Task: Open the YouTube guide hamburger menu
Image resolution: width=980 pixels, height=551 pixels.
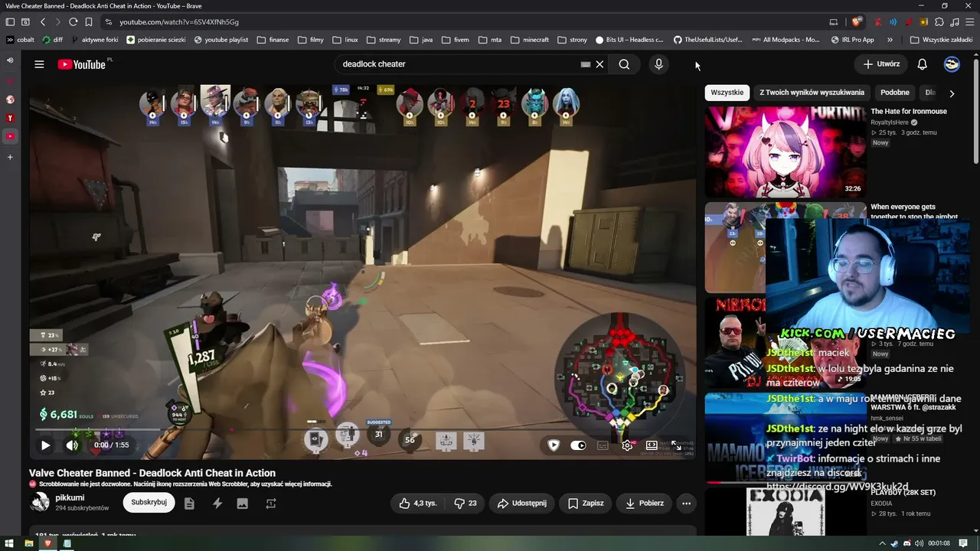Action: point(39,64)
